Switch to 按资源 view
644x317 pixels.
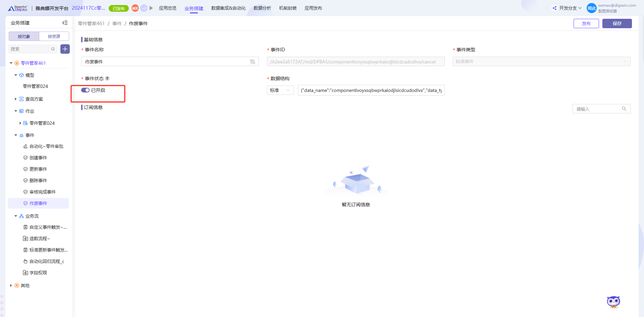click(x=54, y=36)
